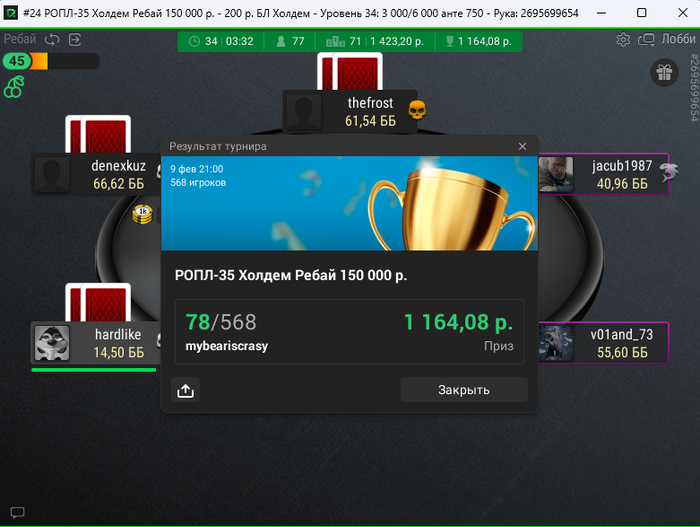Share tournament result via upload icon
Viewport: 700px width, 527px height.
[x=185, y=390]
